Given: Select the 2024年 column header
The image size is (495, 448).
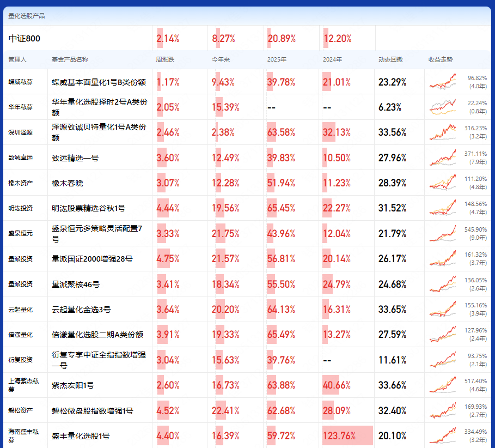Looking at the screenshot, I should 332,59.
